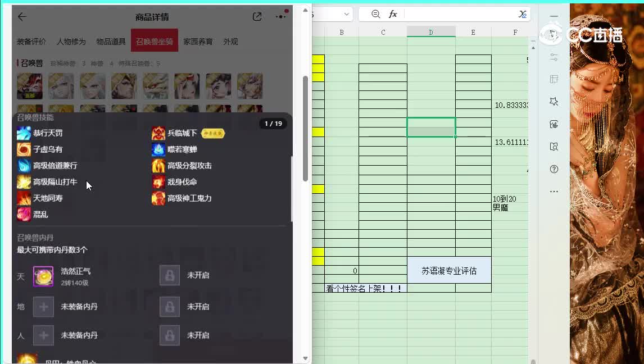
Task: Click the locked slot in the 人 row
Action: 170,335
